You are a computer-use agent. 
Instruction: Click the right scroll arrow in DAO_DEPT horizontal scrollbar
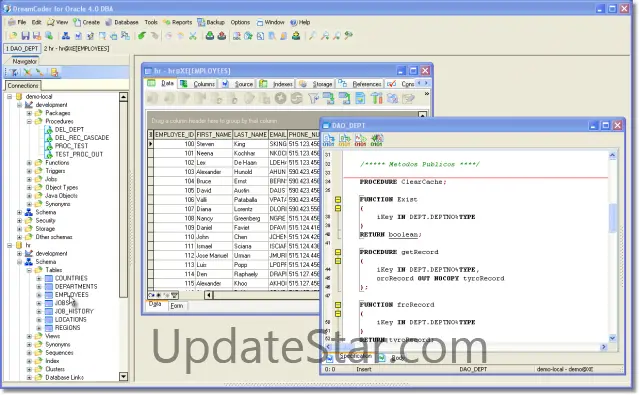[x=604, y=347]
